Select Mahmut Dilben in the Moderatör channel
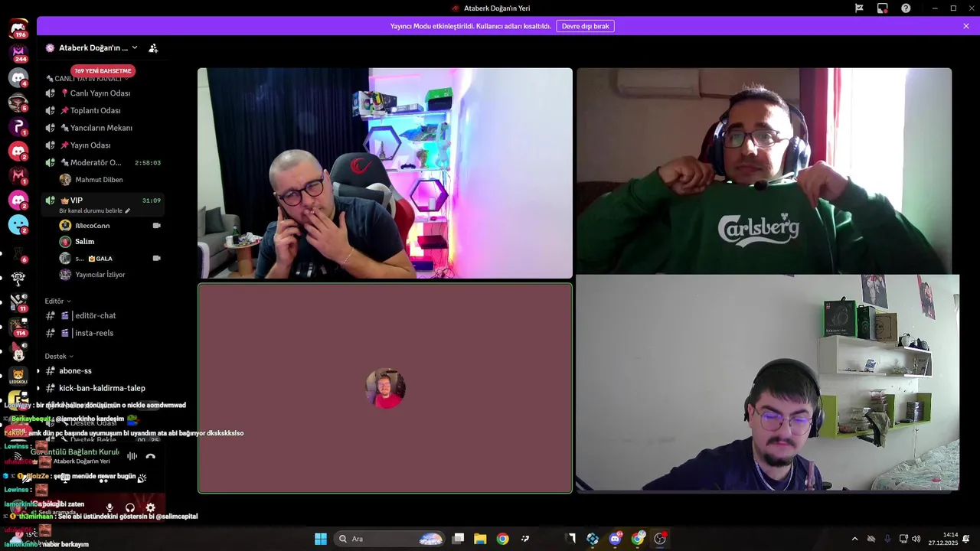 pyautogui.click(x=99, y=180)
